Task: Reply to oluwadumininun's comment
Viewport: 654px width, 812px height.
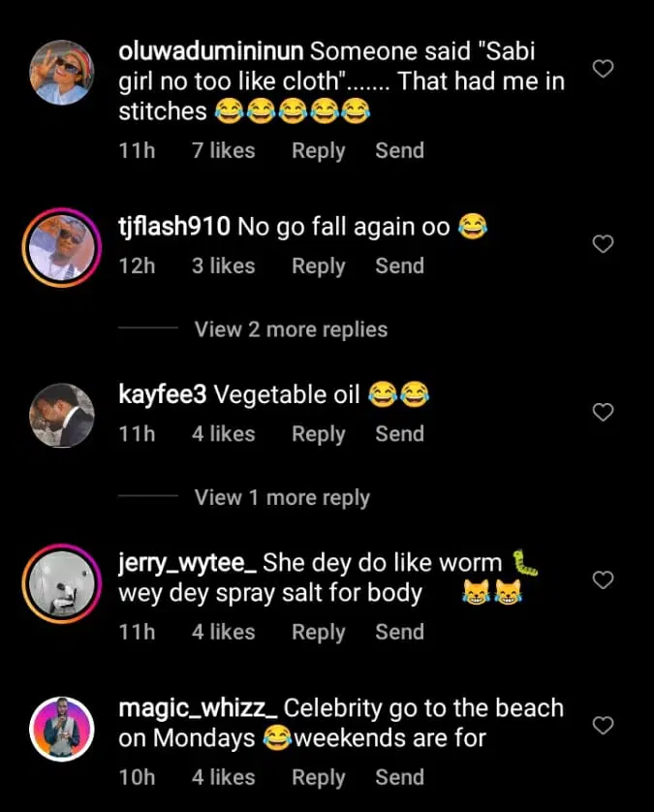Action: point(318,151)
